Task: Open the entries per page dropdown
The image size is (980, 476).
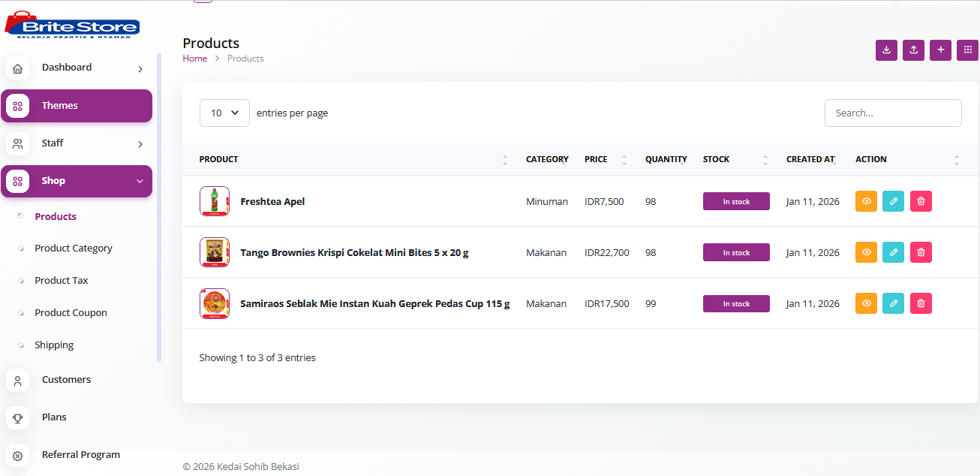Action: [224, 113]
